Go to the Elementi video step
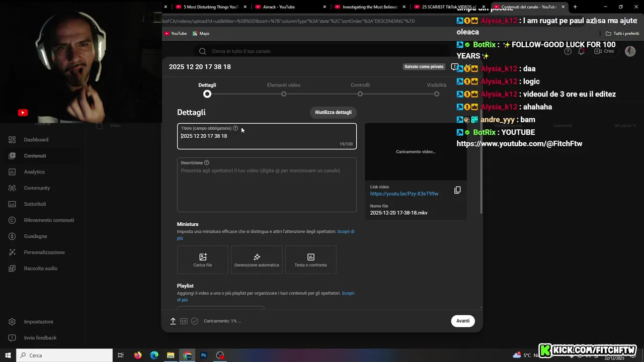The height and width of the screenshot is (362, 644). click(284, 89)
